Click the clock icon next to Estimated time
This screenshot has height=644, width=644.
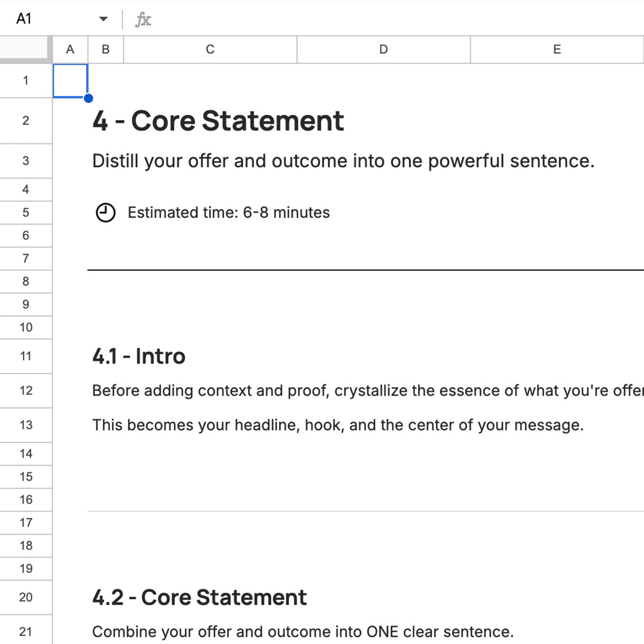[105, 213]
